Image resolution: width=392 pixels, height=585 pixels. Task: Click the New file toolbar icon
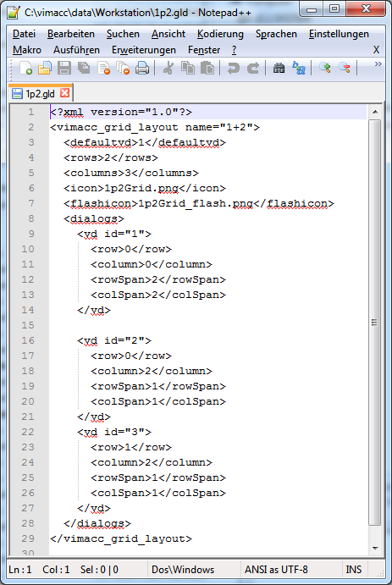[25, 69]
